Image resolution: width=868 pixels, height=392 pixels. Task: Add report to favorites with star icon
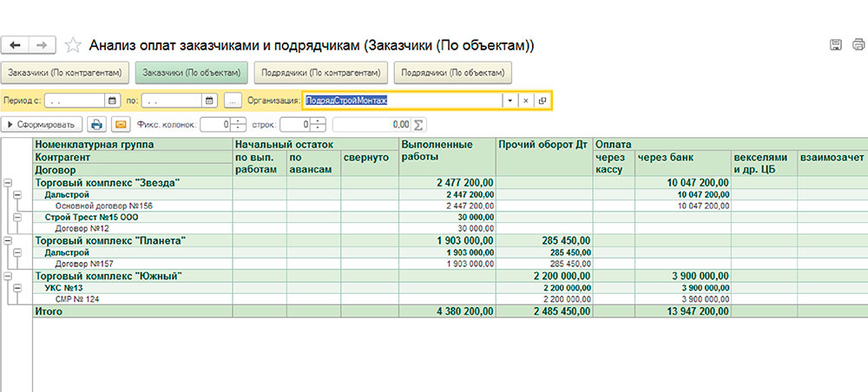pos(73,44)
